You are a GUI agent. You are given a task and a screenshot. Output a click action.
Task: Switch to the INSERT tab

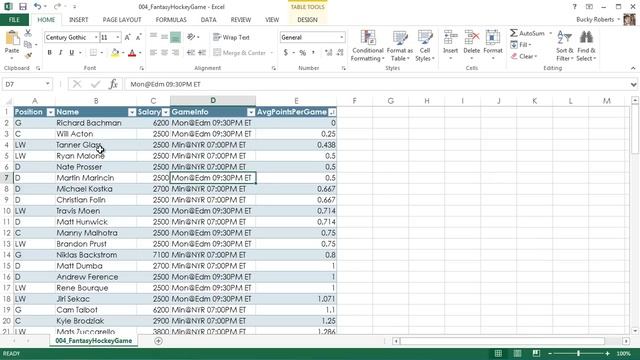point(78,20)
